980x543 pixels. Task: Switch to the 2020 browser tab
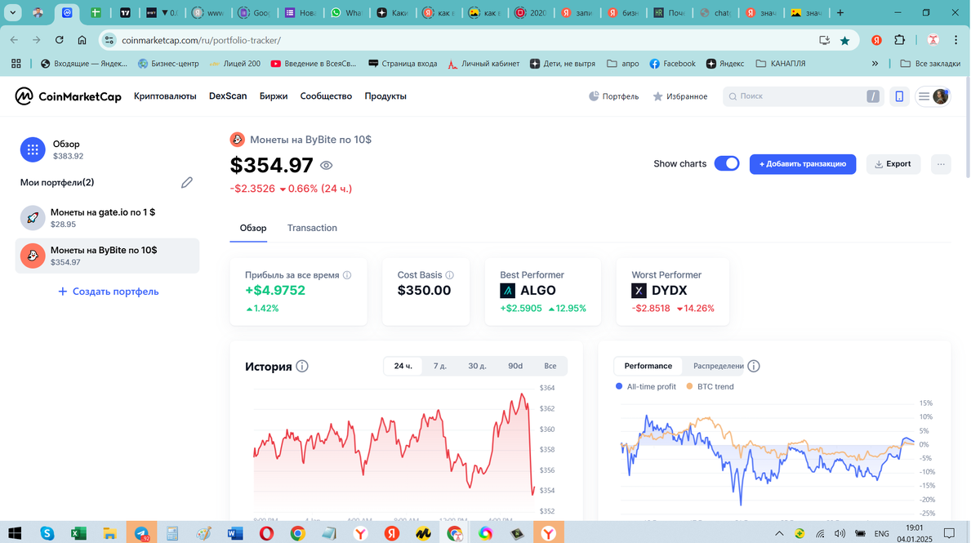pyautogui.click(x=532, y=13)
